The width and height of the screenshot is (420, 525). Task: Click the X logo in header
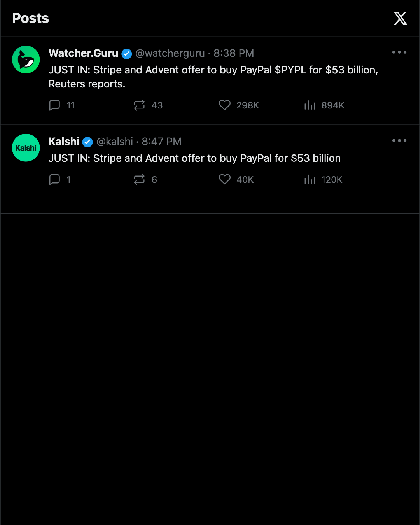(400, 18)
